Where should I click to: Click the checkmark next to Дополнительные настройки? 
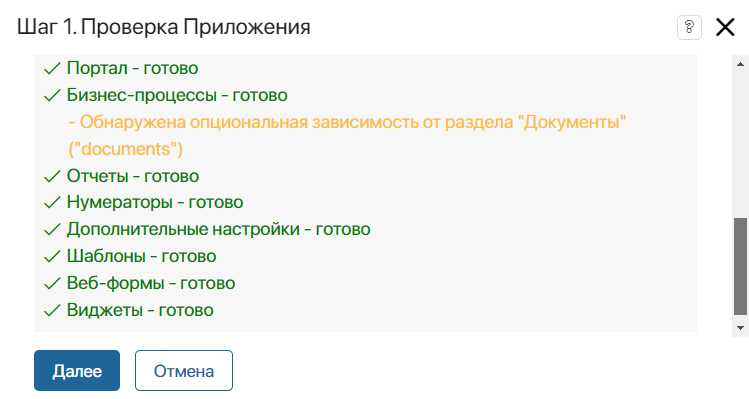tap(52, 230)
